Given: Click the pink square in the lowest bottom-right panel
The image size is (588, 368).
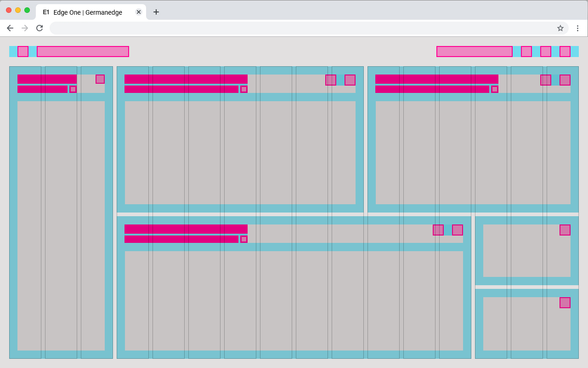Looking at the screenshot, I should pos(565,303).
